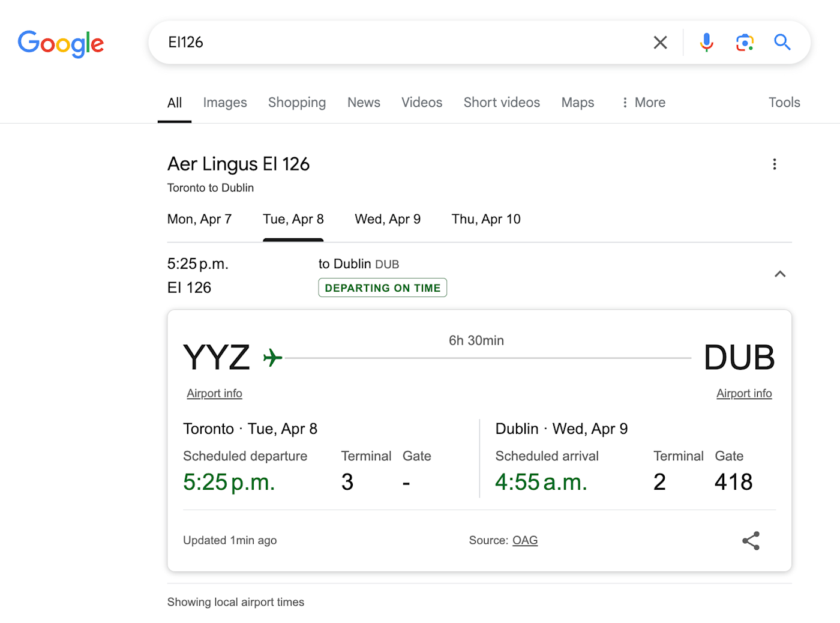The image size is (840, 623).
Task: Open Airport info for YYZ
Action: click(214, 393)
